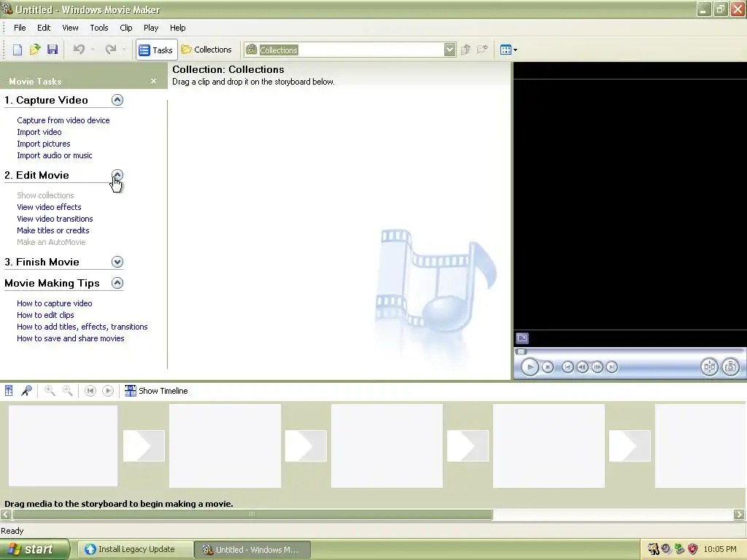The height and width of the screenshot is (560, 747).
Task: Open How to capture video tip
Action: (x=54, y=303)
